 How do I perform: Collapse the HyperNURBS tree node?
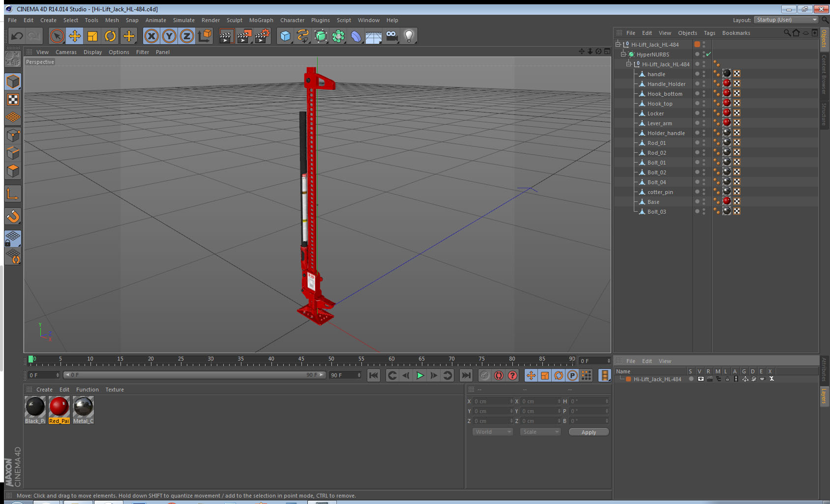(623, 54)
